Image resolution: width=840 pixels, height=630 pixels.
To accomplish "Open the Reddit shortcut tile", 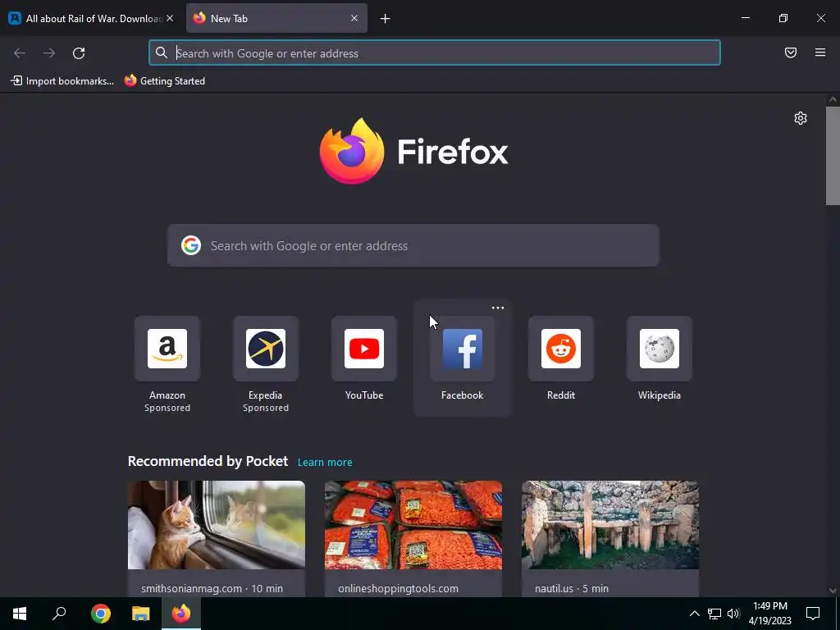I will pos(561,349).
